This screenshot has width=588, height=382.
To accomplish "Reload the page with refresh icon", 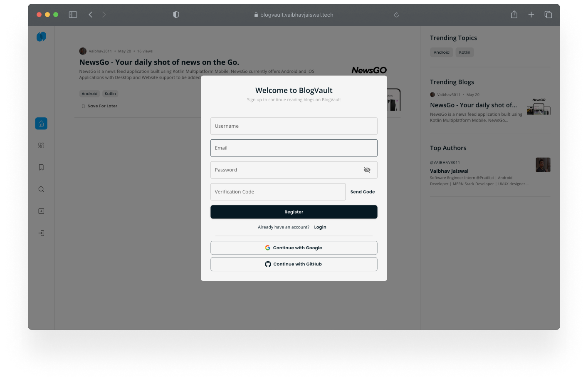I will (x=396, y=15).
